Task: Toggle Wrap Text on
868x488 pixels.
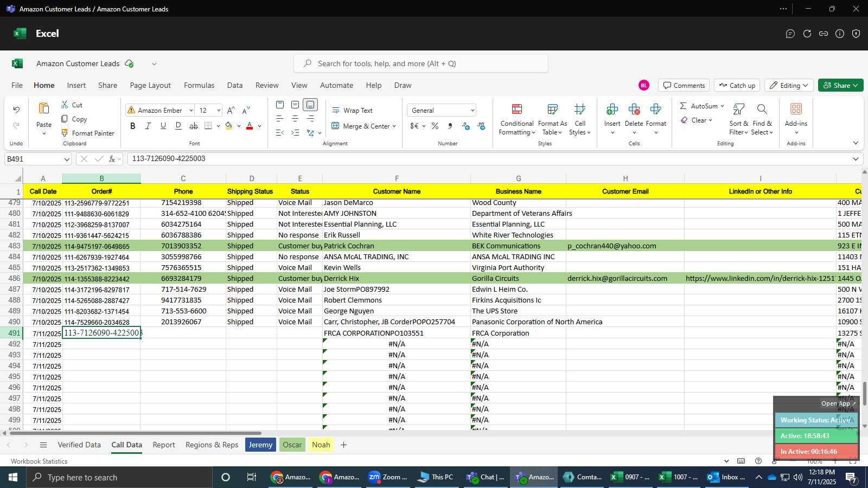Action: coord(352,110)
